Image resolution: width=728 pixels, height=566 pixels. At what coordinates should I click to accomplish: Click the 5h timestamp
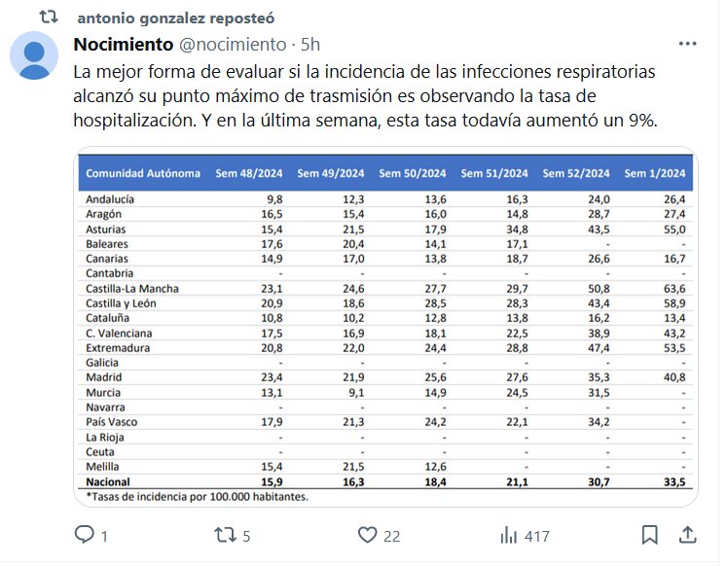click(x=310, y=45)
